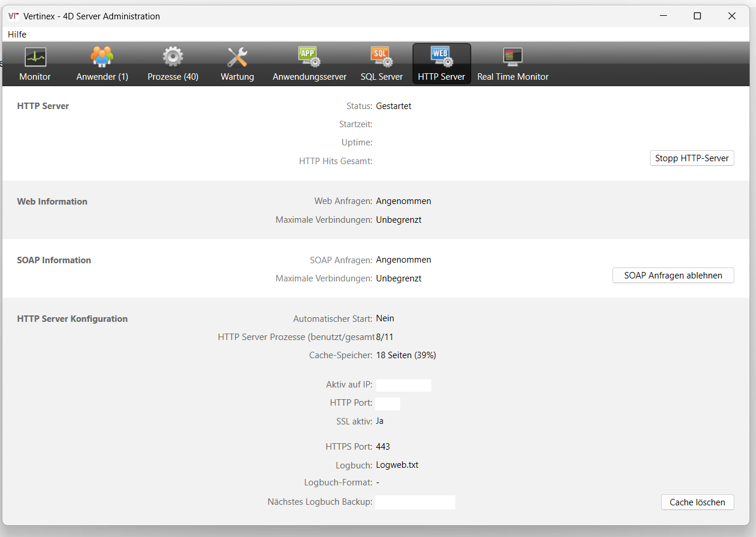Viewport: 756px width, 537px height.
Task: Click the Vertinex app icon in title bar
Action: point(13,16)
